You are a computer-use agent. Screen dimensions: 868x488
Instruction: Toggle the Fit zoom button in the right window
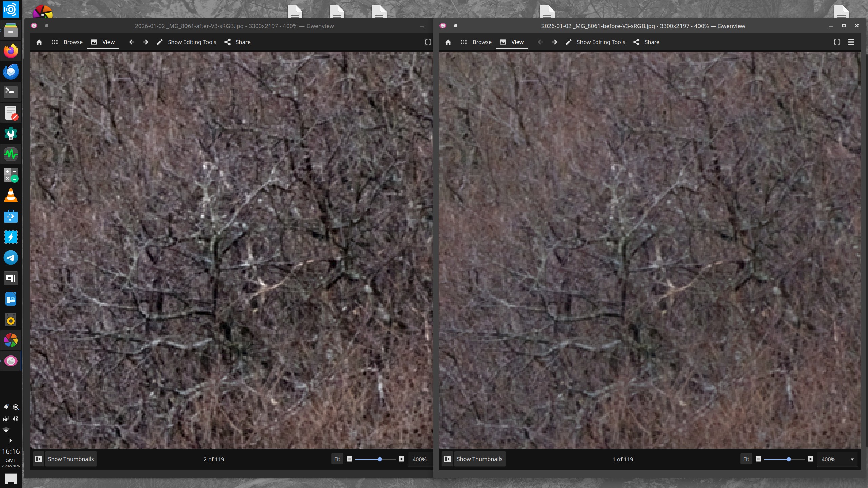746,459
